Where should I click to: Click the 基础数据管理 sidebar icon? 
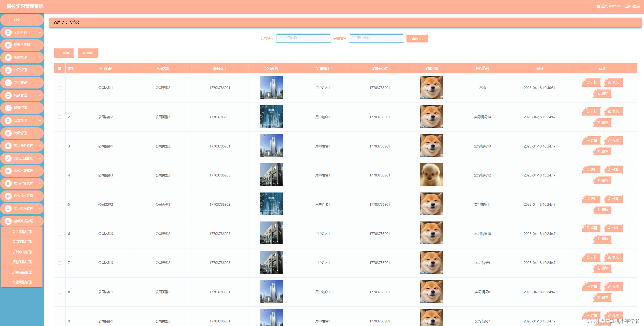point(8,221)
